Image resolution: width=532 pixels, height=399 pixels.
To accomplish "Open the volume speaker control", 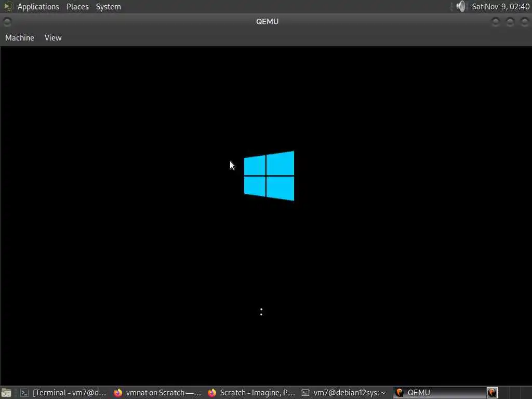I will click(x=461, y=6).
